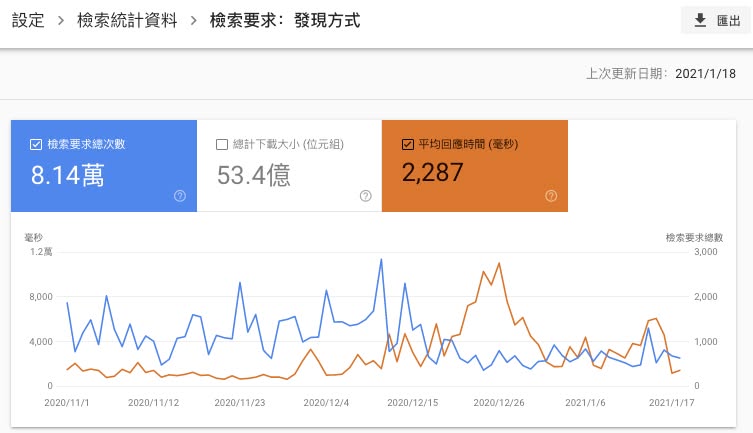The image size is (753, 433).
Task: Click the 上次更新日期 label
Action: pos(627,73)
